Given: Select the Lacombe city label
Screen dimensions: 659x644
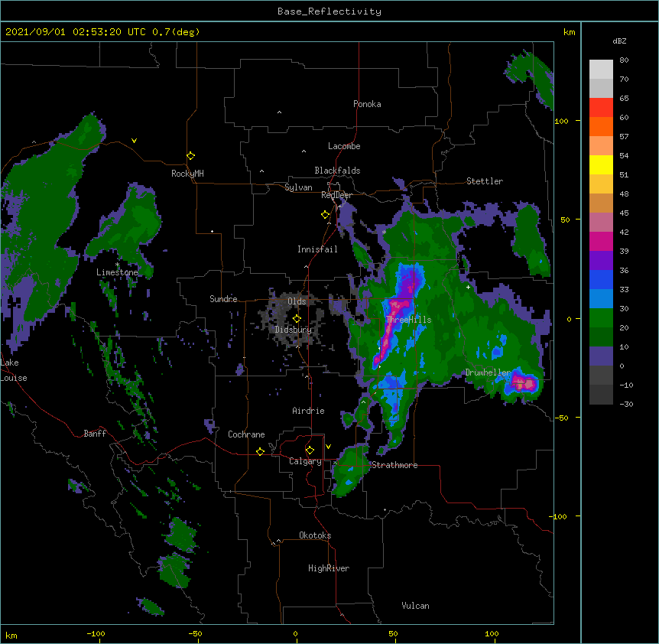Looking at the screenshot, I should click(x=344, y=146).
